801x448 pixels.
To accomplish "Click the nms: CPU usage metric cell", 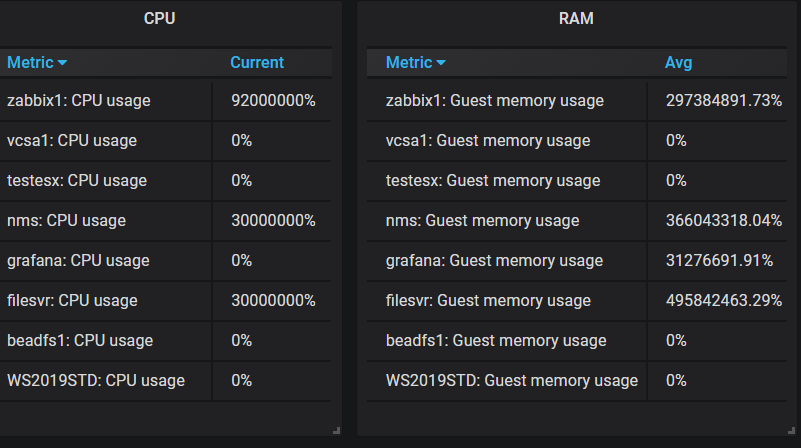I will point(66,221).
